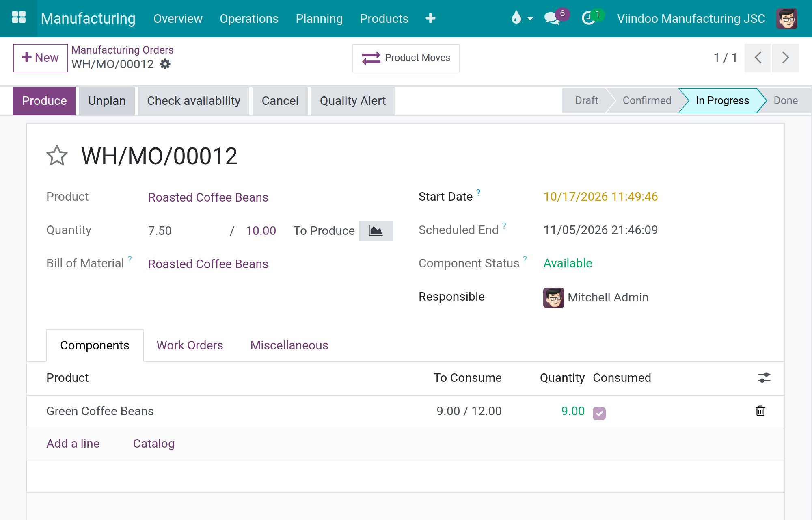Open the Products menu

click(x=384, y=18)
